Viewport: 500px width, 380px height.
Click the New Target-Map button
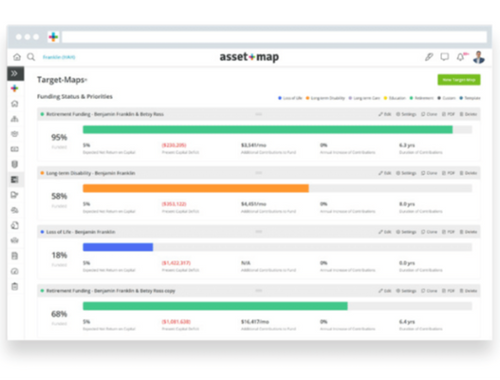tap(459, 80)
